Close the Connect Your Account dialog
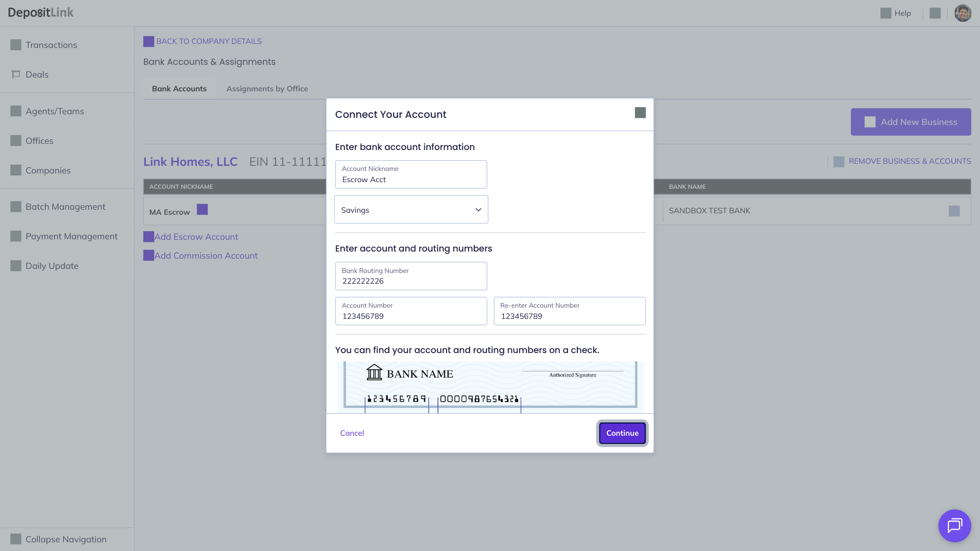980x551 pixels. pos(640,113)
